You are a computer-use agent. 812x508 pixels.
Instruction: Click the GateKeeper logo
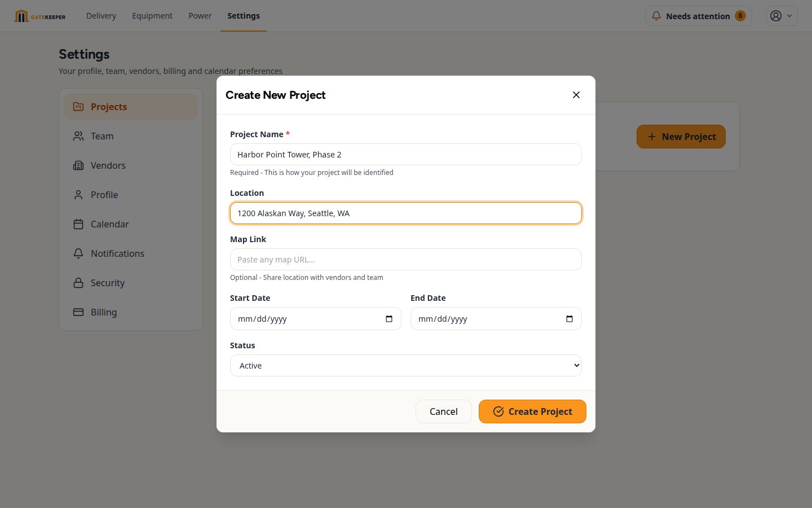point(40,16)
